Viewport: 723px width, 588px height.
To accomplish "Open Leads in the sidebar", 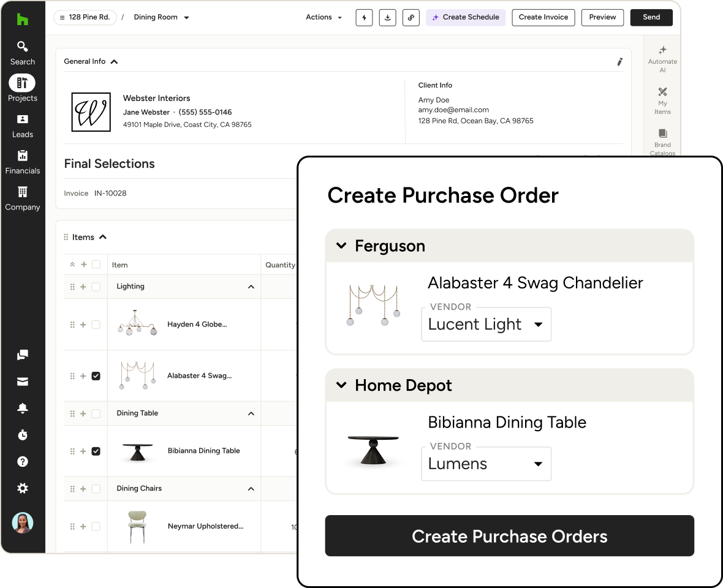I will pos(22,126).
